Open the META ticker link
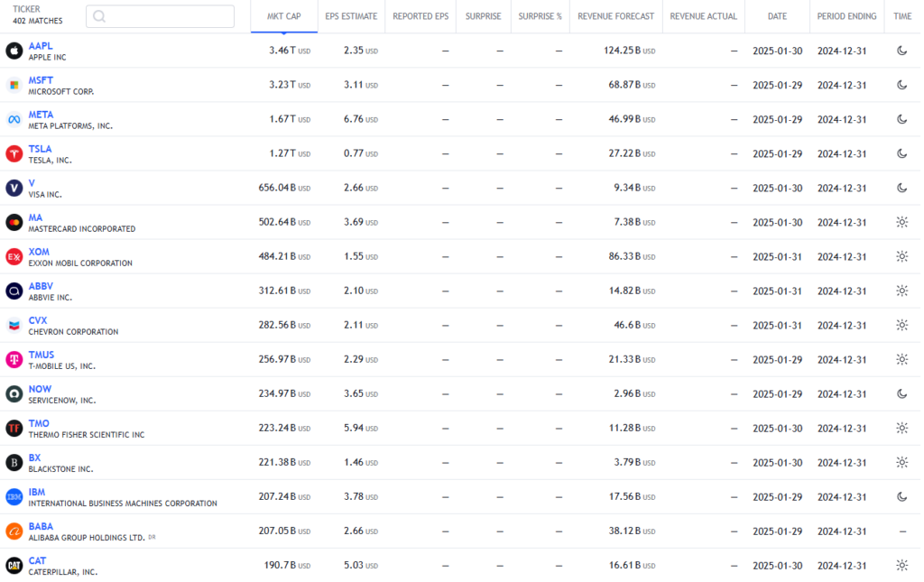 click(41, 115)
